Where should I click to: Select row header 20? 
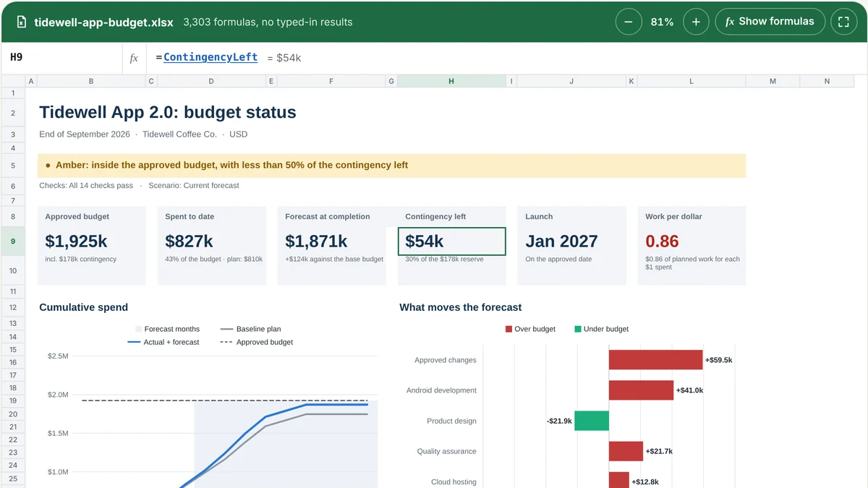coord(13,414)
